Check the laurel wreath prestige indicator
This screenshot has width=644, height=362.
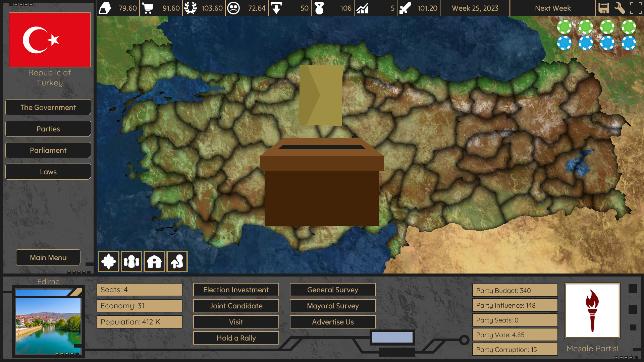191,8
